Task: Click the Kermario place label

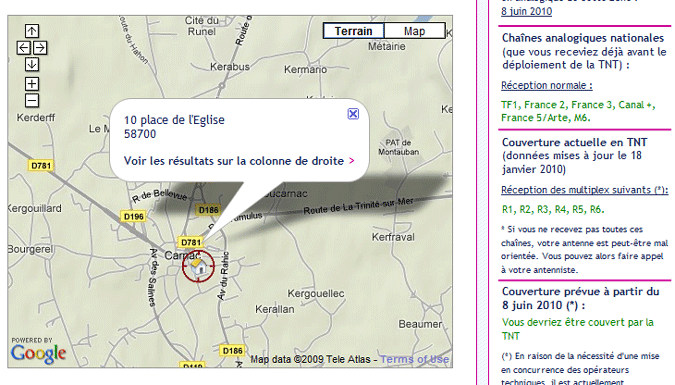Action: [305, 69]
